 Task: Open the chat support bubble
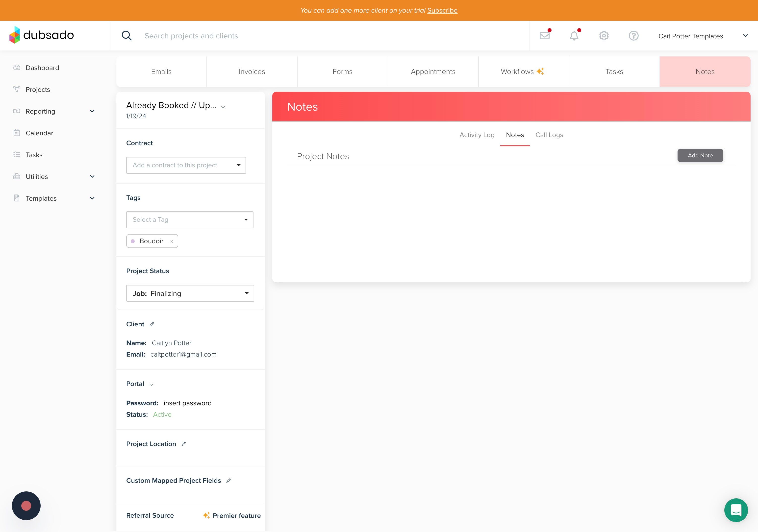coord(736,510)
